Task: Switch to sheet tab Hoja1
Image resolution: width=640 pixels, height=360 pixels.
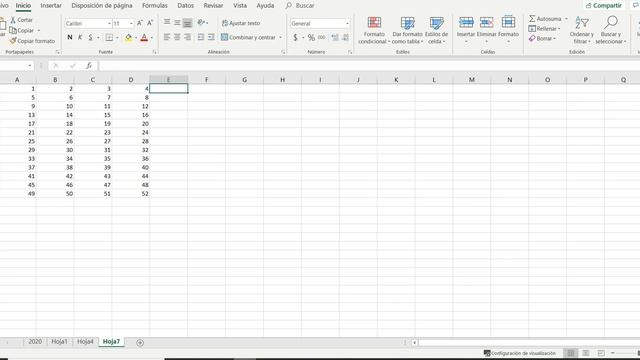Action: 59,342
